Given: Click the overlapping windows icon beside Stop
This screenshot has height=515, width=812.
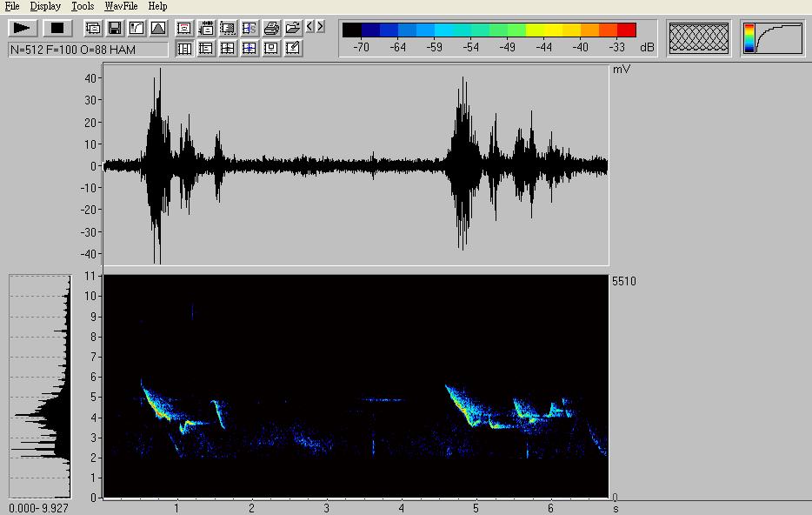Looking at the screenshot, I should tap(92, 29).
